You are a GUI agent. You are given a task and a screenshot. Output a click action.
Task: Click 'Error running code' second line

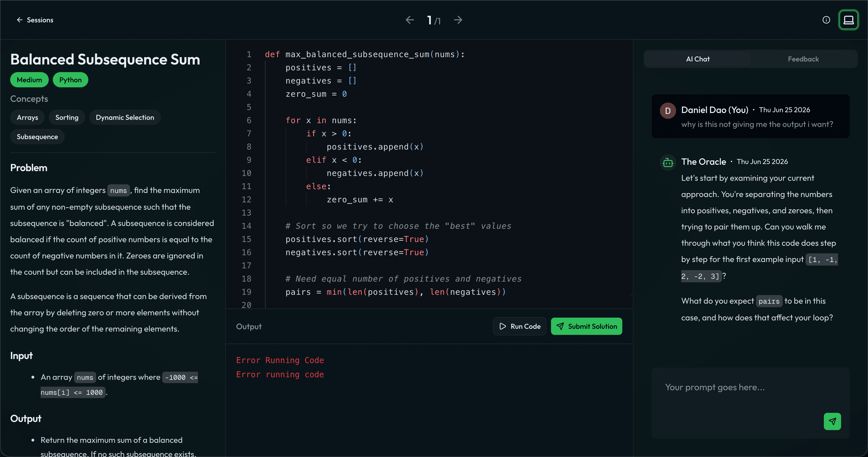(280, 374)
